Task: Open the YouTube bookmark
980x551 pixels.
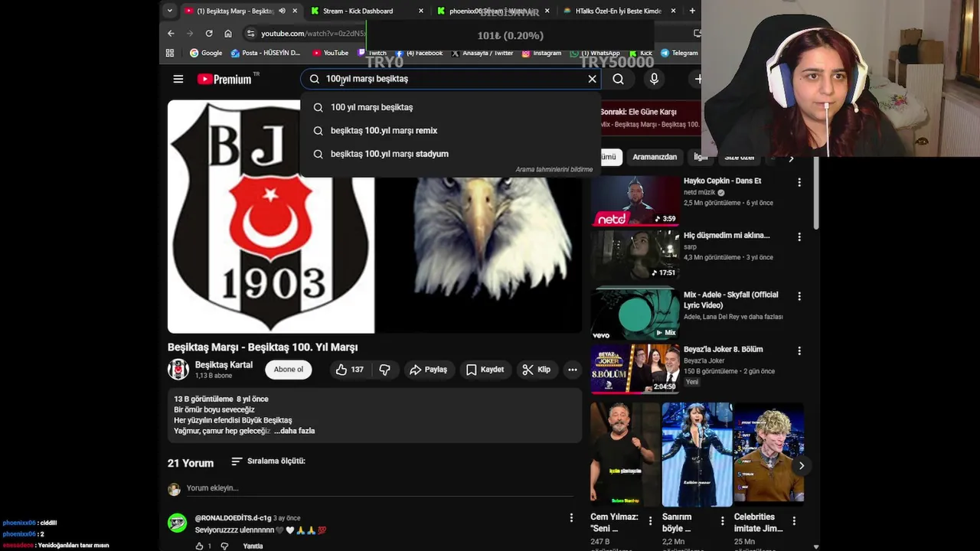Action: pyautogui.click(x=330, y=53)
